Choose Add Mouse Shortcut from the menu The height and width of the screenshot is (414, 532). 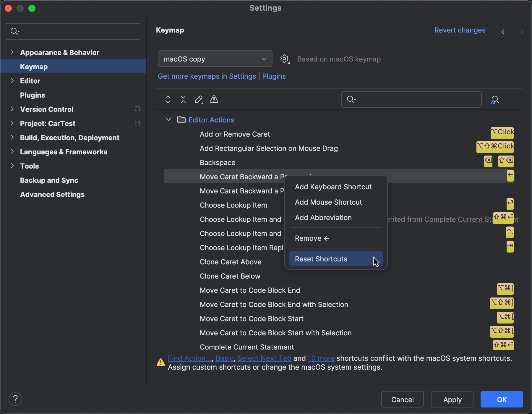coord(328,202)
